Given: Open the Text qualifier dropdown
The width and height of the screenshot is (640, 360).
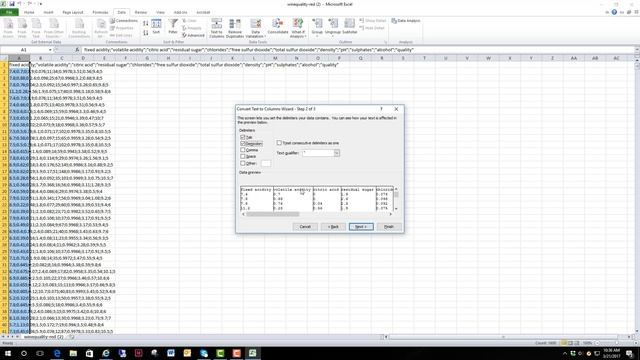Looking at the screenshot, I should [x=337, y=153].
